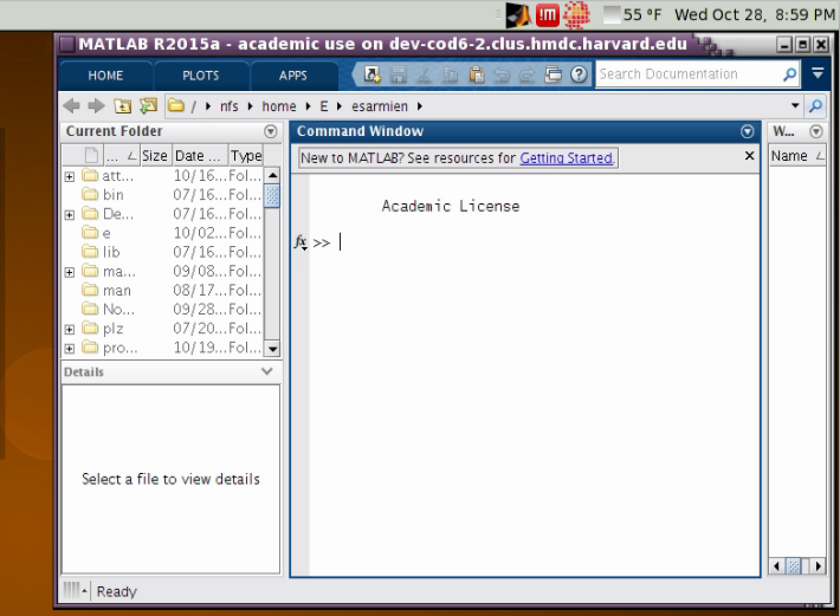Click the search icon beside address bar
This screenshot has width=840, height=616.
point(816,106)
